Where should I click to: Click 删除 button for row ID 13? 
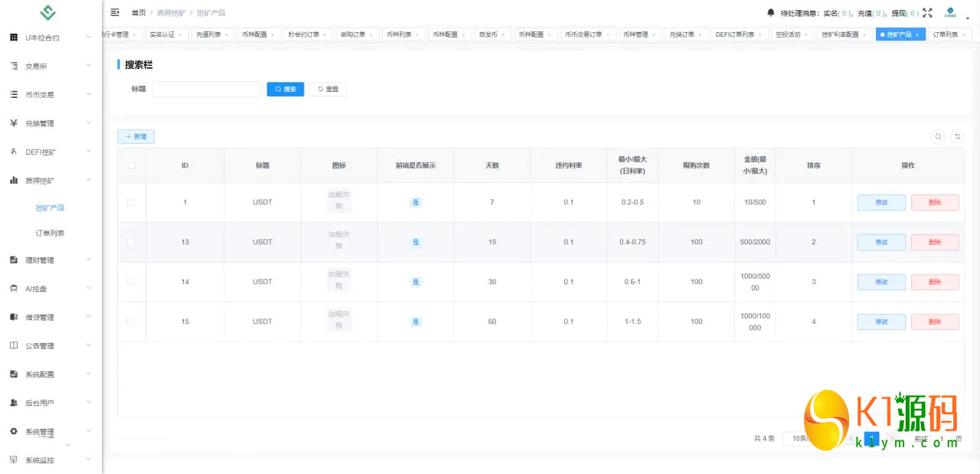pyautogui.click(x=934, y=242)
